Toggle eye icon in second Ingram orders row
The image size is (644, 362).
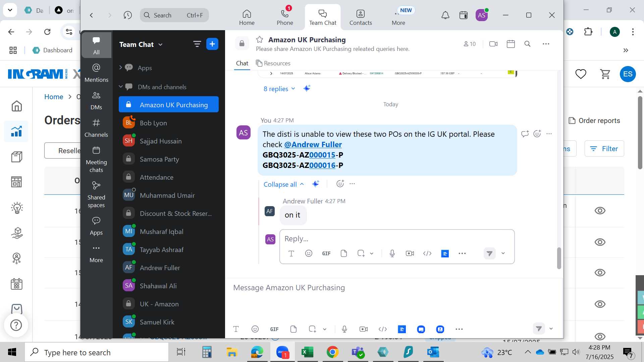600,242
